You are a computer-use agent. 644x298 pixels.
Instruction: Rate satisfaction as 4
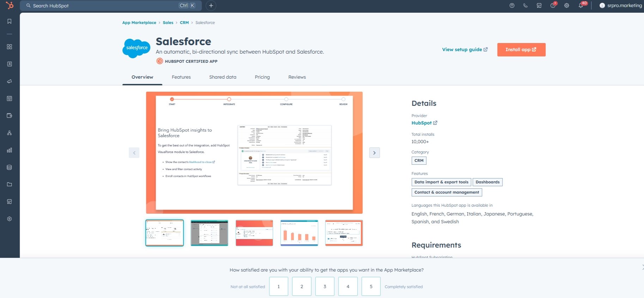(x=348, y=286)
